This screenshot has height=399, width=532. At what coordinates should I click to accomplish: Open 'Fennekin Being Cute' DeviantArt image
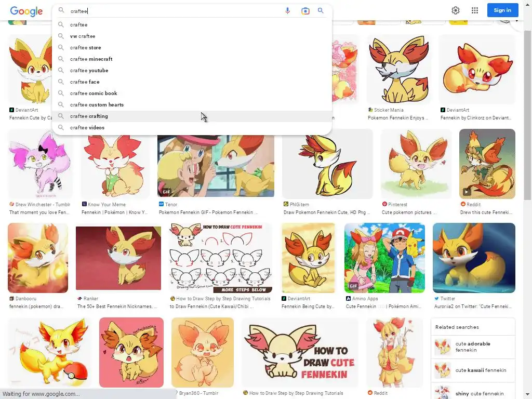309,258
